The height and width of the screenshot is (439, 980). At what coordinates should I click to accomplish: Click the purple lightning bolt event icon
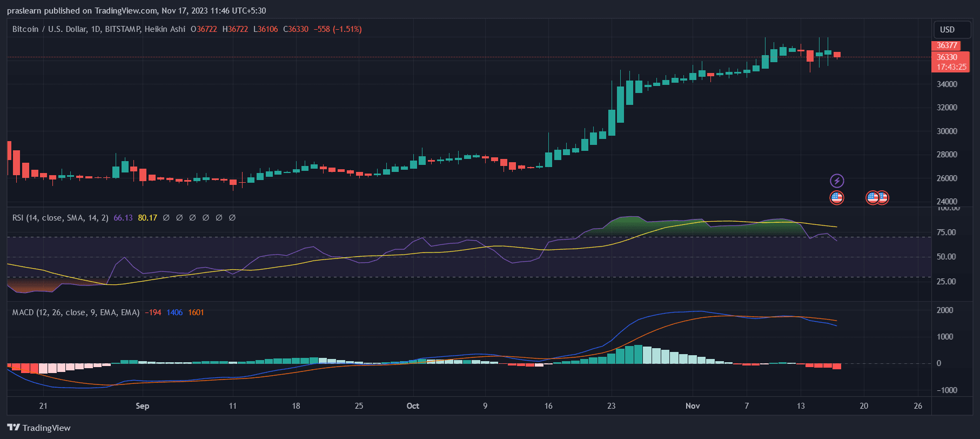pos(836,181)
